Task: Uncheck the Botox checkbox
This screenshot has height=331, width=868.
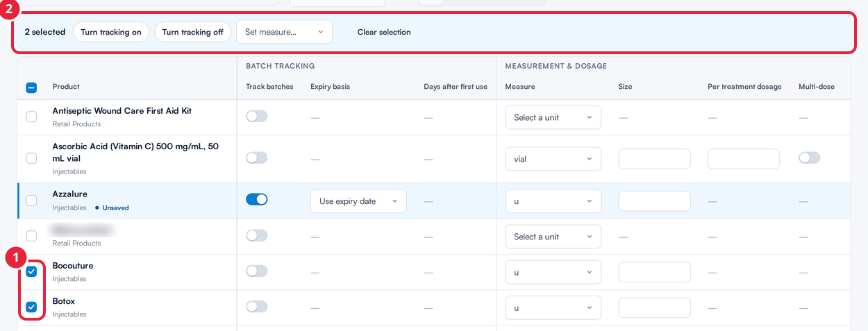Action: [31, 307]
